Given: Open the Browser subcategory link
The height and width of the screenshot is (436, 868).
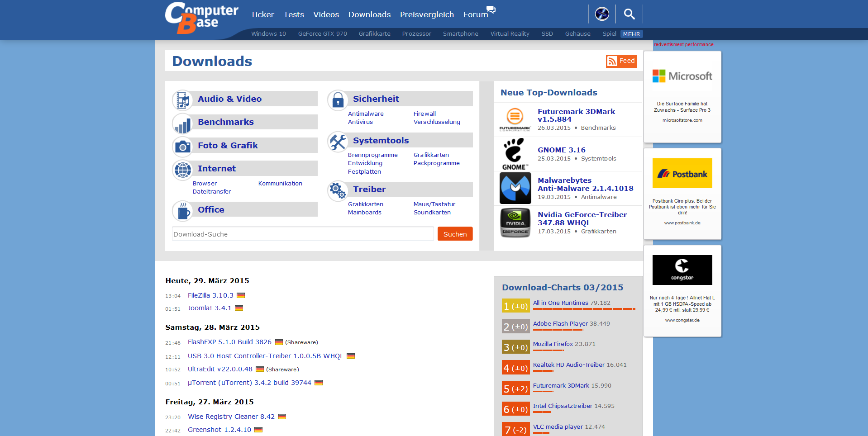Looking at the screenshot, I should (205, 184).
